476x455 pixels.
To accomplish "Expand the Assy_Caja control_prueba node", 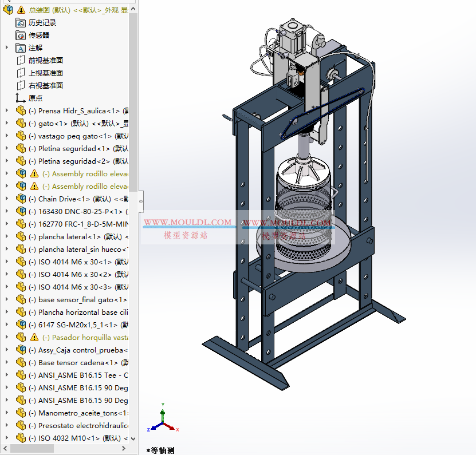I will point(6,350).
